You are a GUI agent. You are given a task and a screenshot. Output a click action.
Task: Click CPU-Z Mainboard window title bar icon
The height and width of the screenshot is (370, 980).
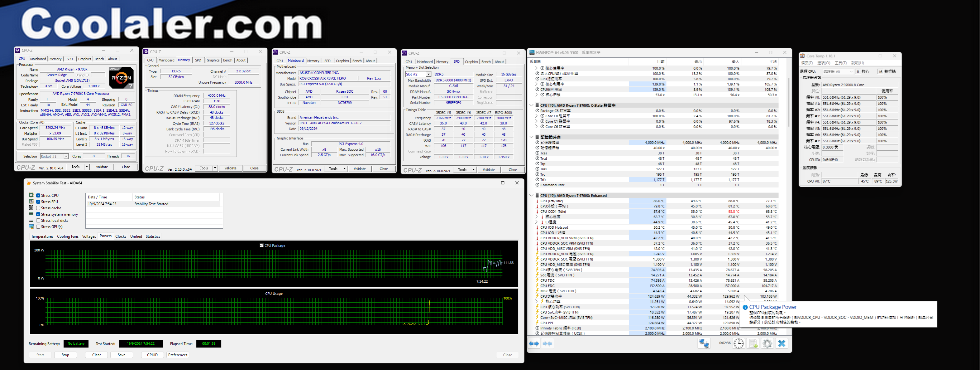click(275, 52)
